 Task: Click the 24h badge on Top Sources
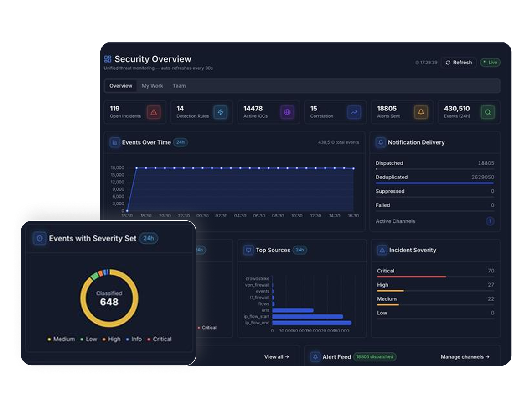(x=300, y=250)
